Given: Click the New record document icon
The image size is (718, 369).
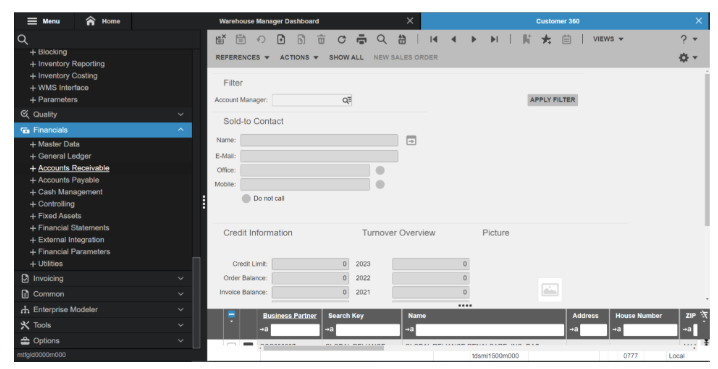Looking at the screenshot, I should click(281, 39).
